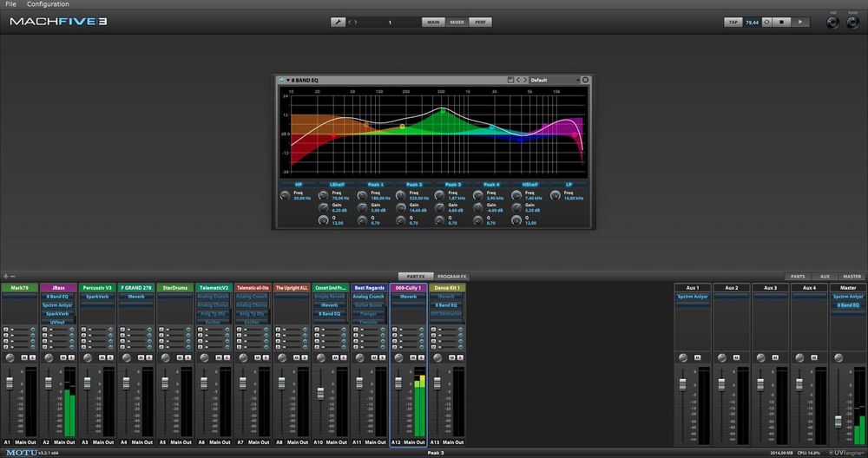Toggle the 8 Band EQ power button
Viewport: 868px width, 458px height.
282,80
